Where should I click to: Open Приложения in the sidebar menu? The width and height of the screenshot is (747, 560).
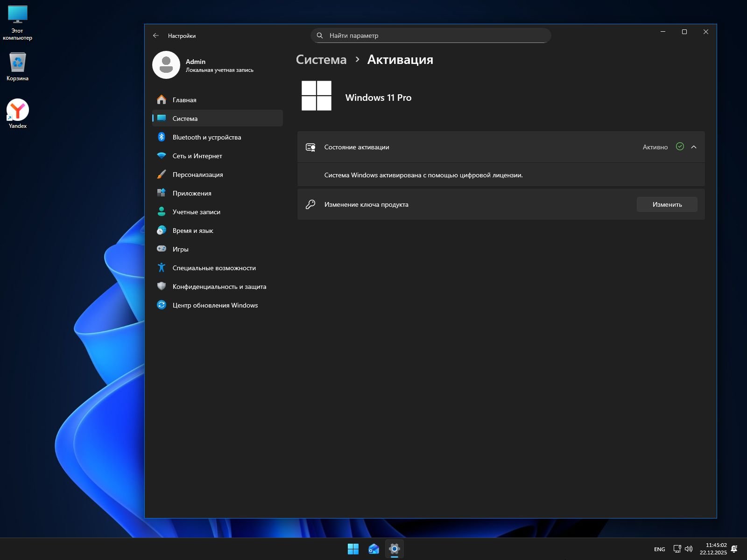[191, 193]
